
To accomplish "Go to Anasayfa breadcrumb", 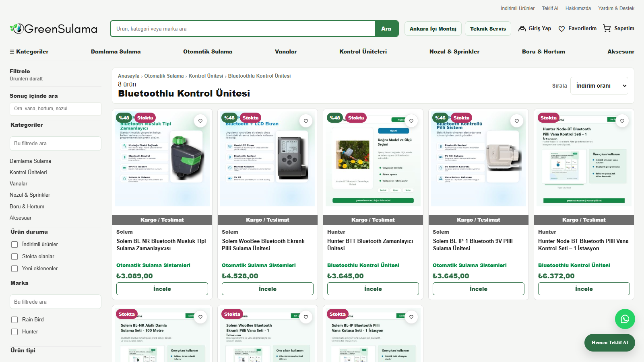I will [x=129, y=76].
